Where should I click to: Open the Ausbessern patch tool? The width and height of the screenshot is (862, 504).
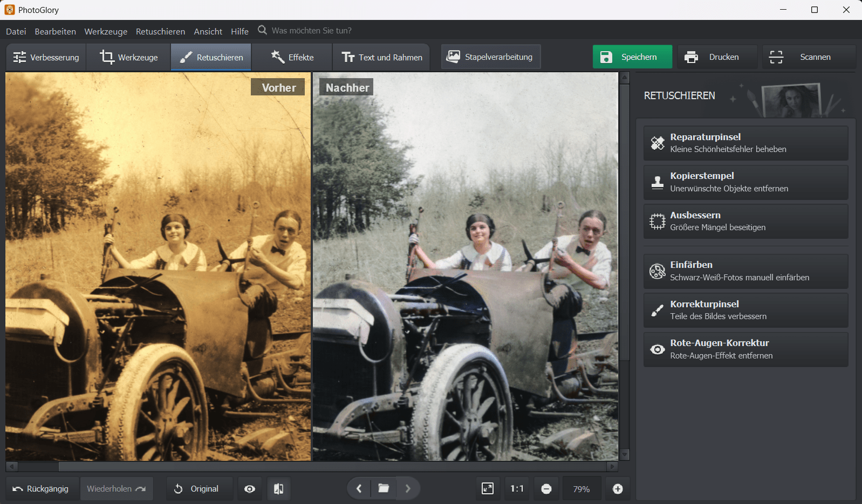pos(745,222)
